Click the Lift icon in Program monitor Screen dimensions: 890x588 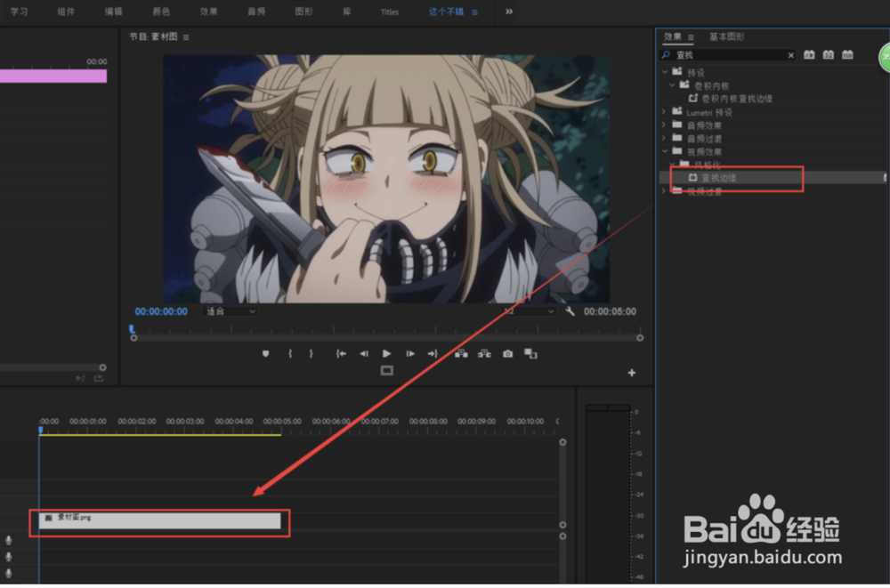pos(461,353)
